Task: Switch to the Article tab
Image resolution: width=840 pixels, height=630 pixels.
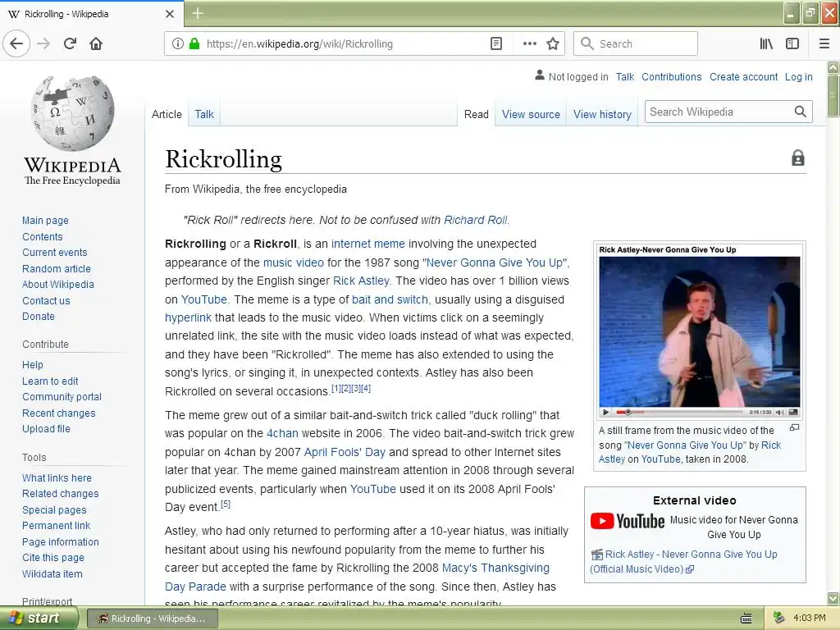Action: click(167, 114)
